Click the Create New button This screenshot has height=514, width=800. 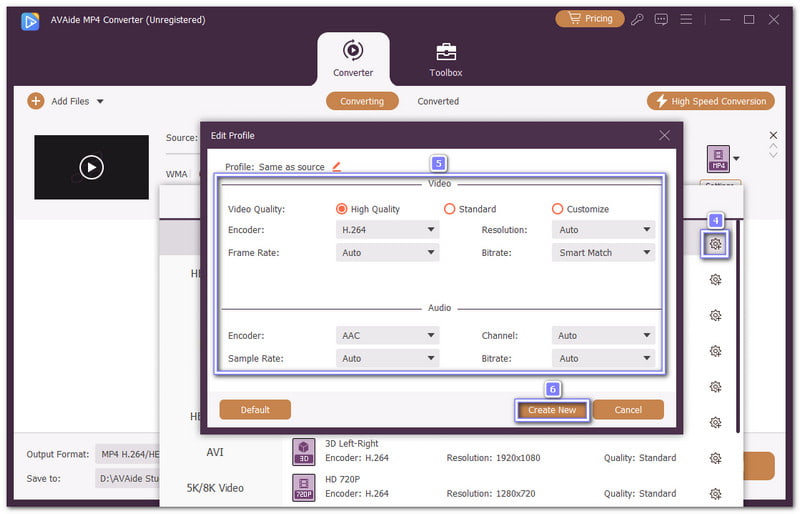(x=552, y=410)
